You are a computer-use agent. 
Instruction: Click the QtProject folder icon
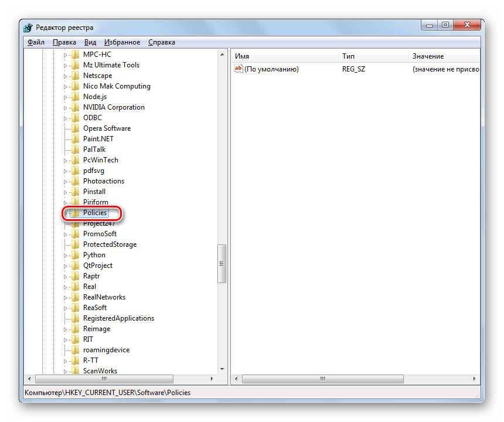tap(76, 266)
